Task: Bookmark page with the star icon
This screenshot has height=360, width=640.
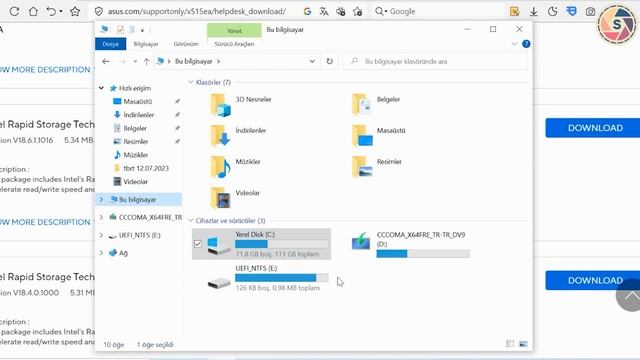Action: 75,11
